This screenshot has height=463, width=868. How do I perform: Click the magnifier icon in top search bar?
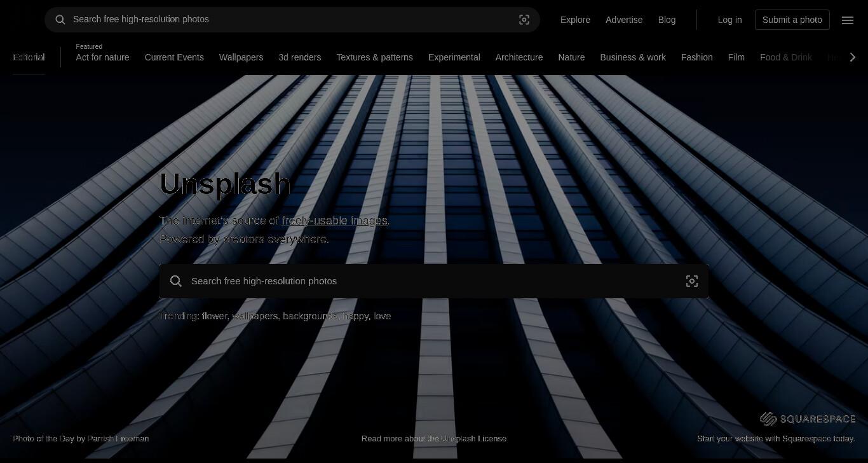coord(60,20)
